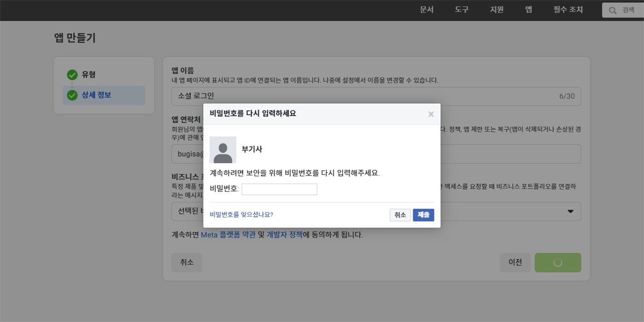Click the 제출 submit button

pyautogui.click(x=423, y=215)
